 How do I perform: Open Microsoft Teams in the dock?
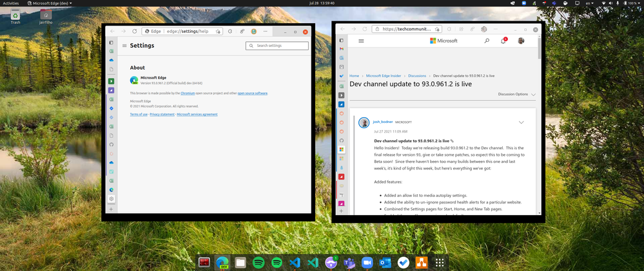(349, 263)
